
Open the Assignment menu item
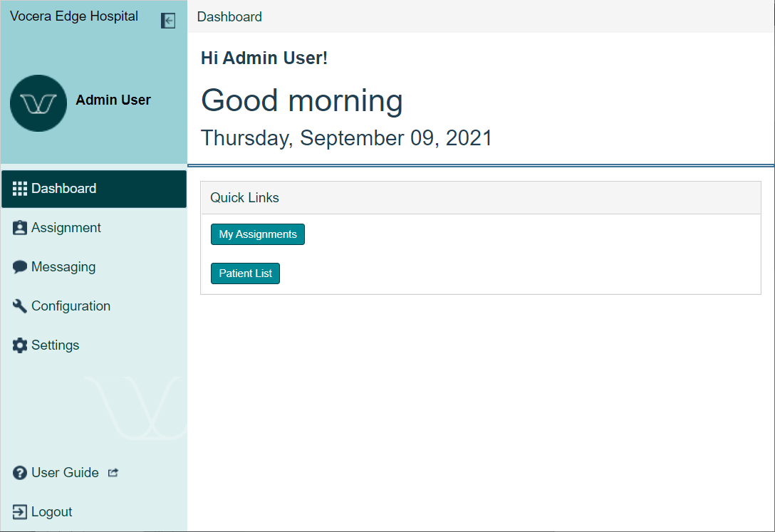pyautogui.click(x=66, y=228)
